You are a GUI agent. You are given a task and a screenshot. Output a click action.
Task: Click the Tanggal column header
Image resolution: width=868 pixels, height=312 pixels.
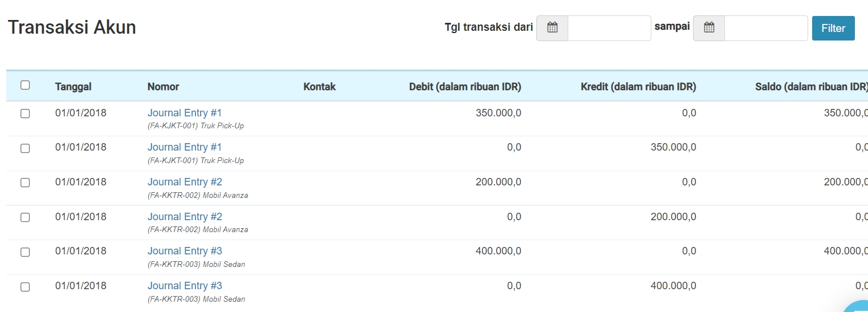pos(74,87)
